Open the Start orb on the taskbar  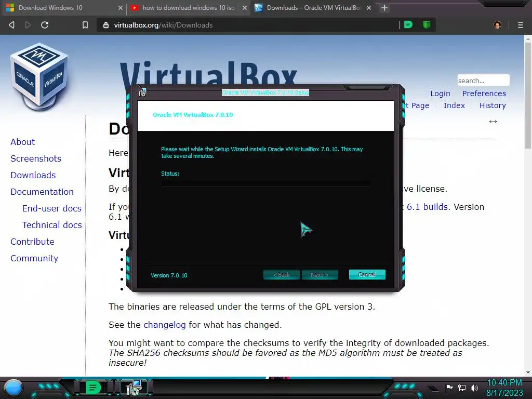pos(14,388)
